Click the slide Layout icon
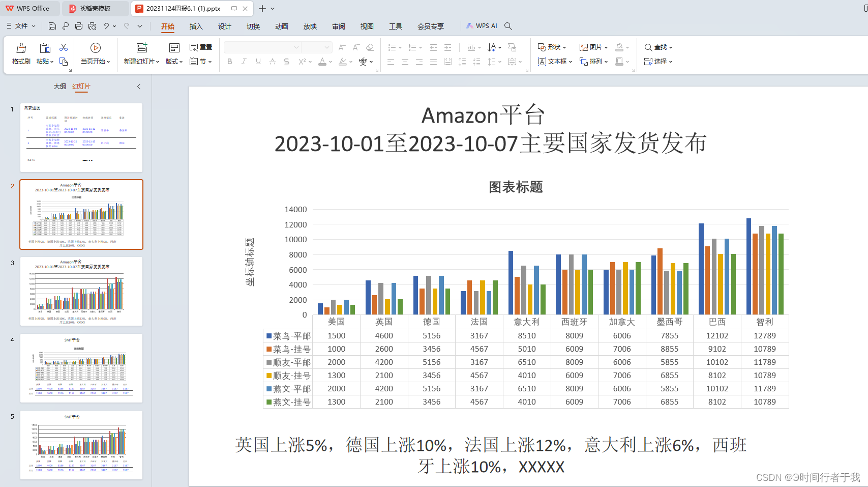 (174, 48)
